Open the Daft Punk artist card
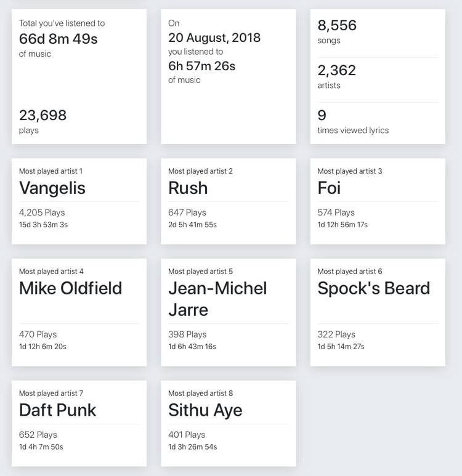The height and width of the screenshot is (476, 462). point(79,424)
